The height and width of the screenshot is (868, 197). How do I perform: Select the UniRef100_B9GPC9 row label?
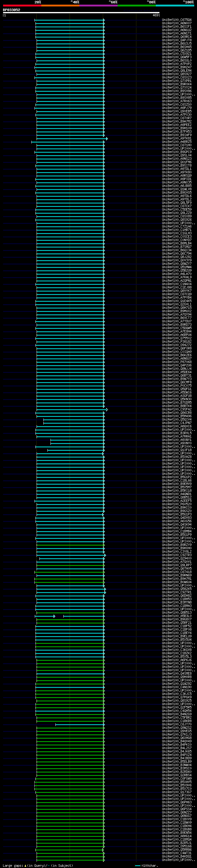(x=177, y=152)
